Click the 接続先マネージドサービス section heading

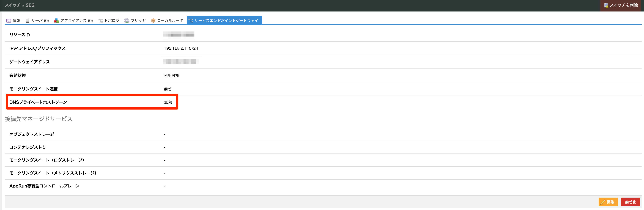(38, 119)
